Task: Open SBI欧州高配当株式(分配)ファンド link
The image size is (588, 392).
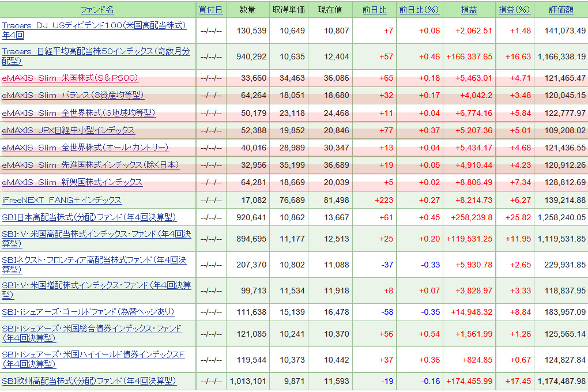Action: [x=89, y=381]
